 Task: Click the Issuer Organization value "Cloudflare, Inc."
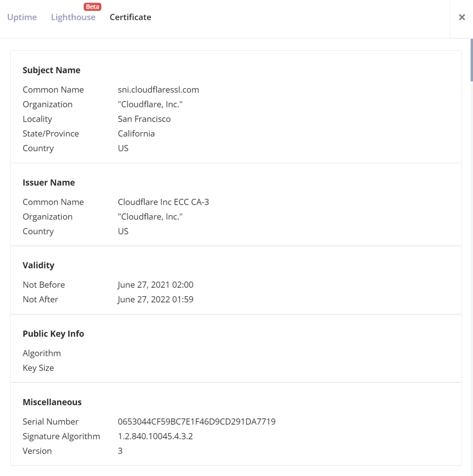tap(150, 217)
